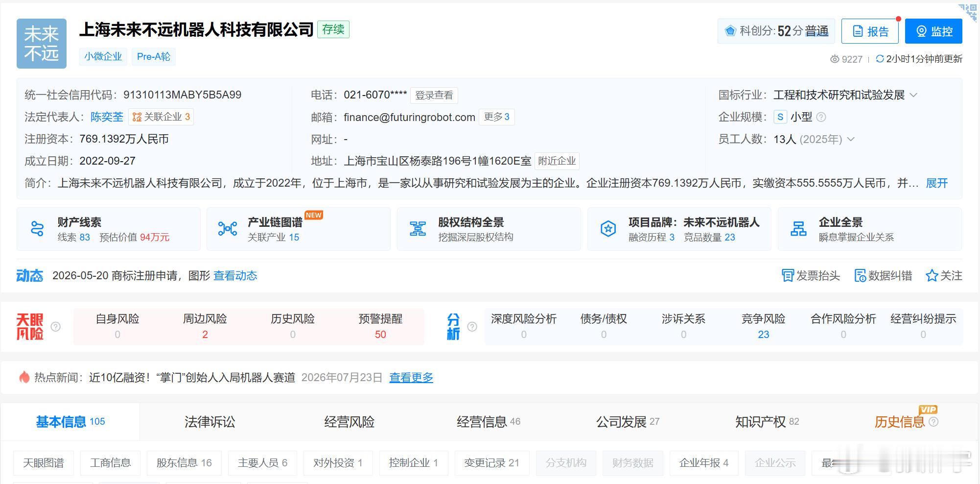Expand 更多 3 email addresses
The height and width of the screenshot is (484, 980).
click(497, 117)
